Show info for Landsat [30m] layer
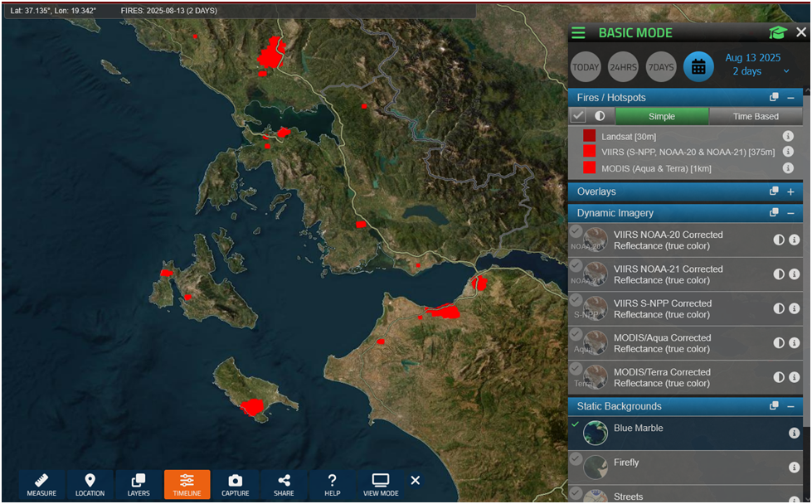The image size is (812, 504). [x=788, y=136]
